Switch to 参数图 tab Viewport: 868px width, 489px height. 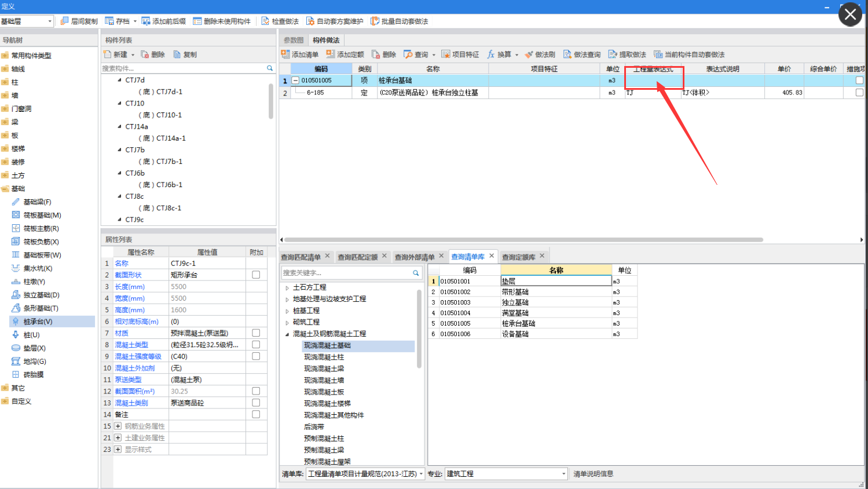[294, 40]
